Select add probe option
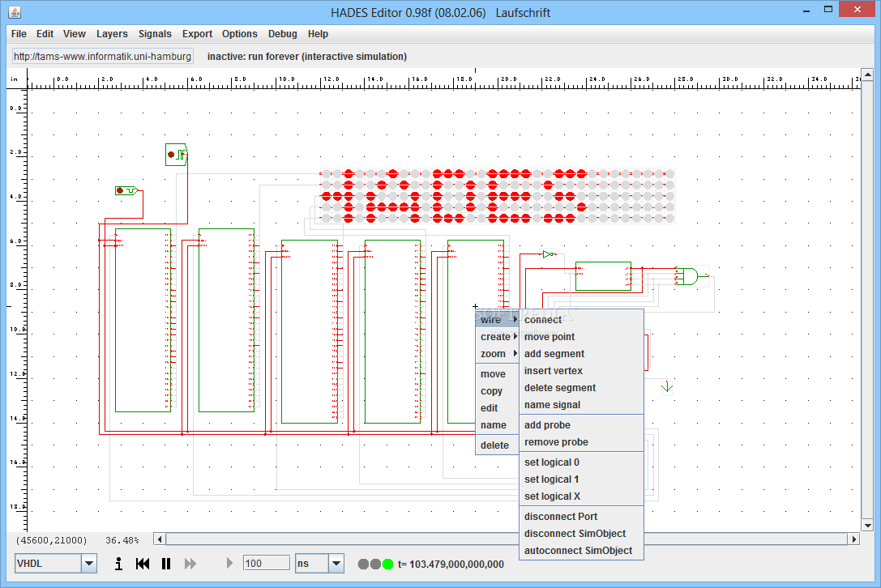This screenshot has height=588, width=881. pyautogui.click(x=582, y=424)
